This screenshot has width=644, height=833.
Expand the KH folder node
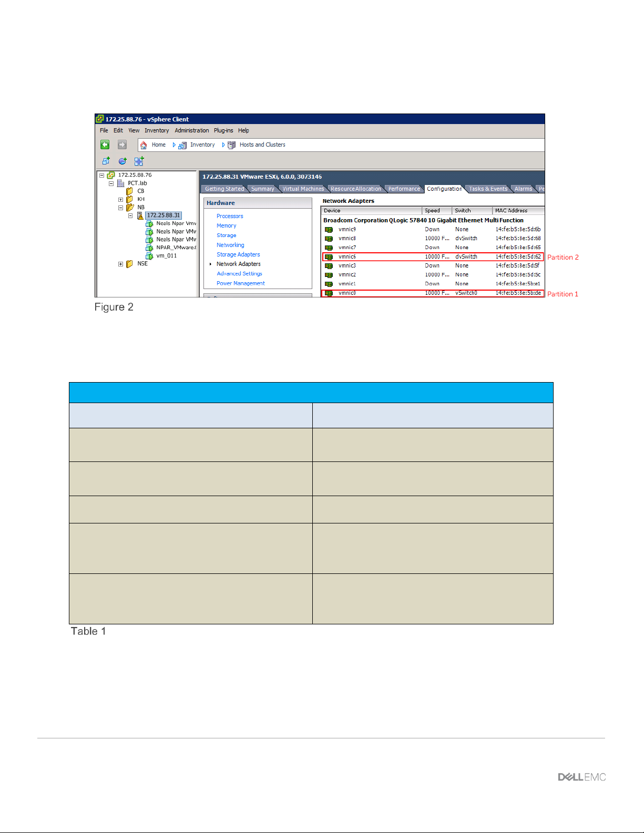[x=120, y=200]
